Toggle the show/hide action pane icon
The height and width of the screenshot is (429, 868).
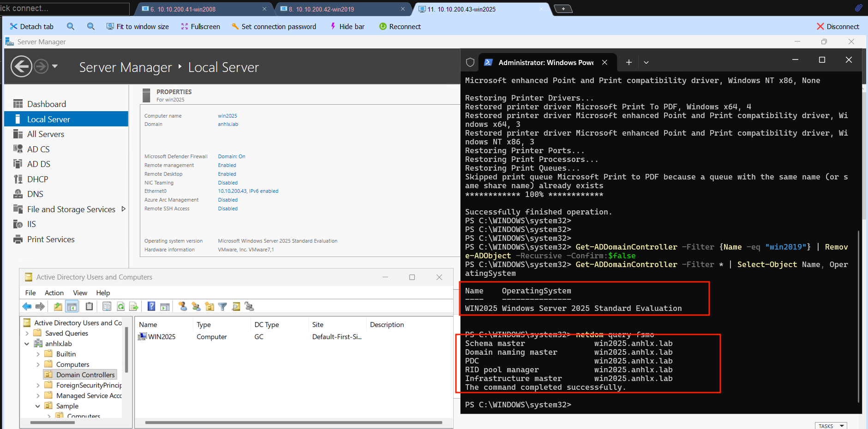[x=165, y=306]
